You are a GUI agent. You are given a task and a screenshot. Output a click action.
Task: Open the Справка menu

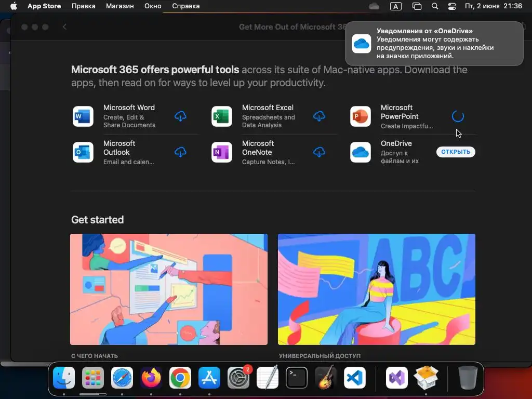[x=186, y=6]
